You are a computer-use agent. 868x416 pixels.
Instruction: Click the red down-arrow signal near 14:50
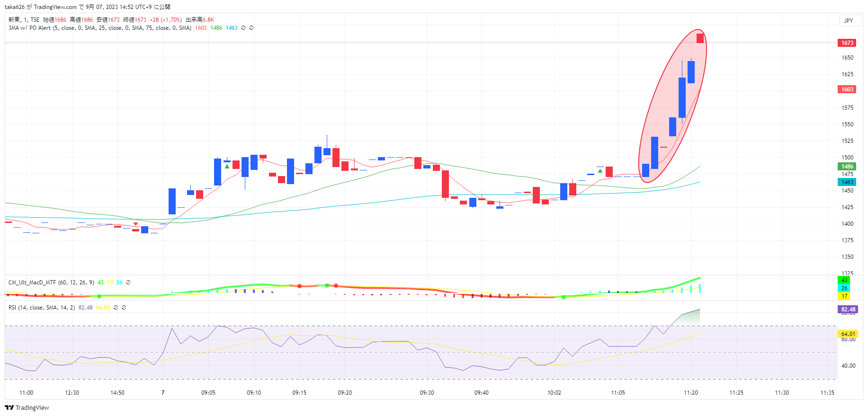[136, 224]
